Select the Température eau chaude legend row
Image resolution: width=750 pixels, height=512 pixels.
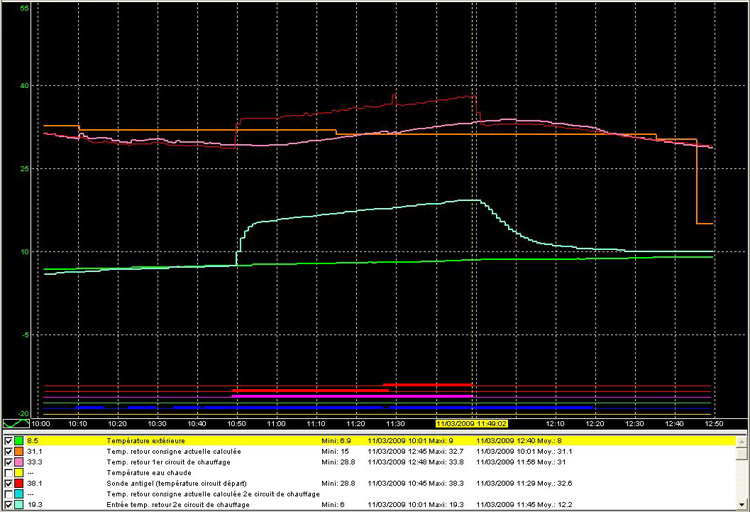(150, 472)
